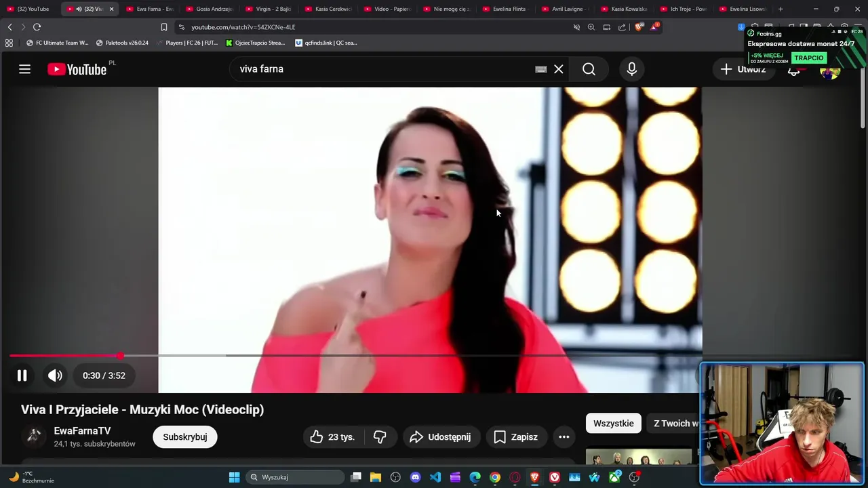Select the Wszystkie filter chip

(x=614, y=424)
